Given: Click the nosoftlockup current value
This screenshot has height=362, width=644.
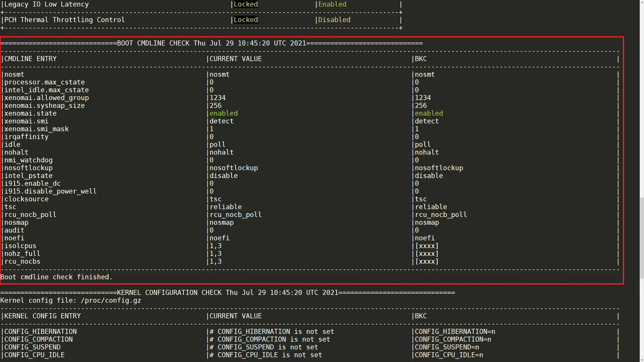Looking at the screenshot, I should tap(233, 168).
